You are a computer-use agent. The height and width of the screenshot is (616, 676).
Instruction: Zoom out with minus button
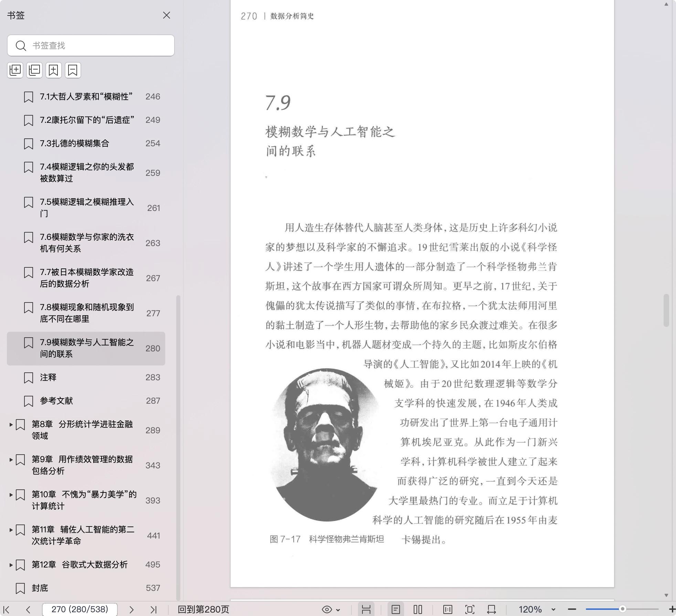pos(572,609)
